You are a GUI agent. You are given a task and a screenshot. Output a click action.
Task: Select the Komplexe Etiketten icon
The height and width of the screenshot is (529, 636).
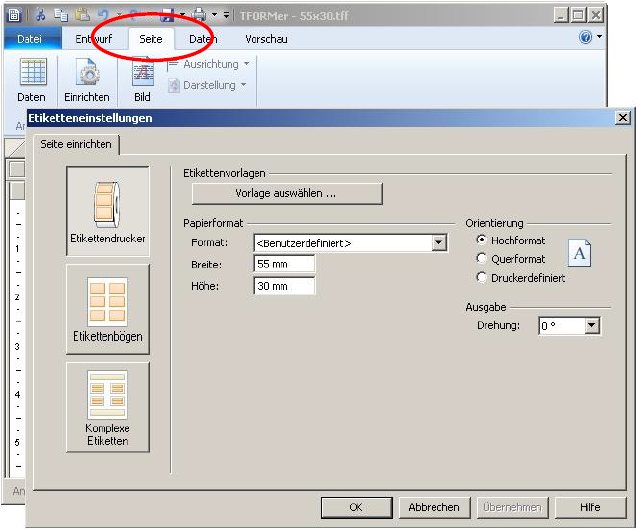[107, 404]
